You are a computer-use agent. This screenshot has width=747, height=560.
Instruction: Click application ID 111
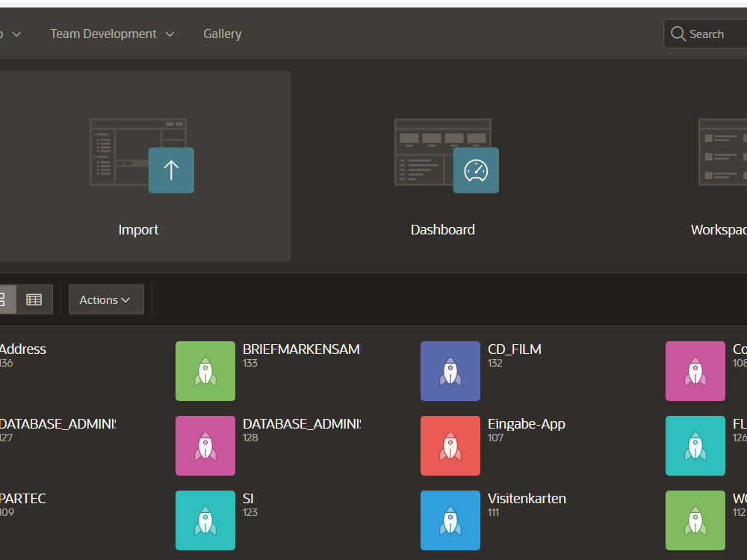(494, 512)
